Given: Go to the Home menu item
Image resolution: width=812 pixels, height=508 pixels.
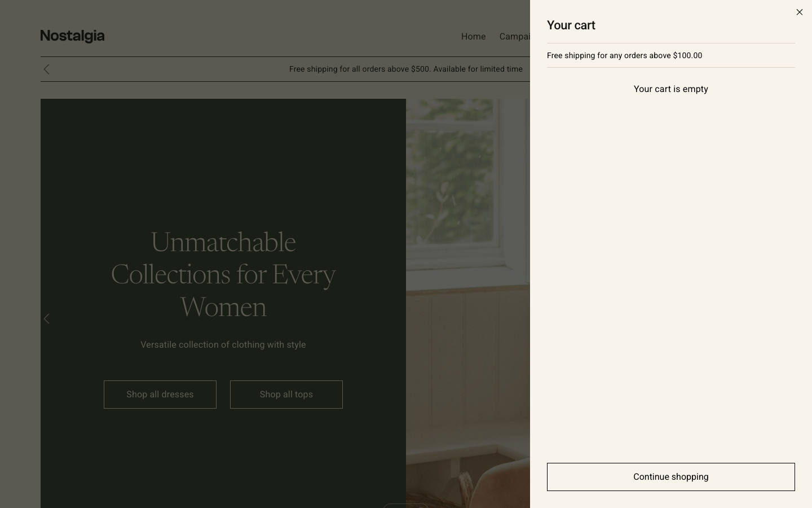Looking at the screenshot, I should pos(473,37).
